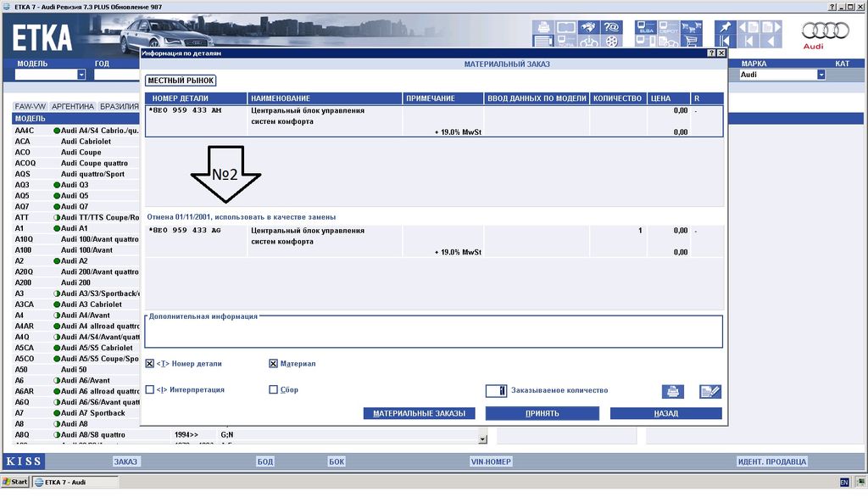
Task: Click the КОЛИЧЕСТВО column header
Action: [618, 98]
